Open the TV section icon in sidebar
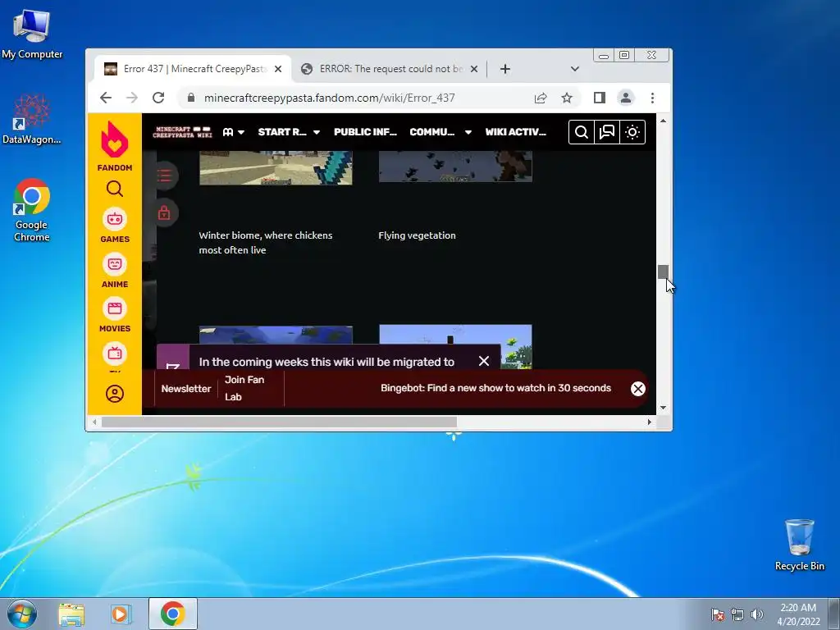 click(115, 354)
